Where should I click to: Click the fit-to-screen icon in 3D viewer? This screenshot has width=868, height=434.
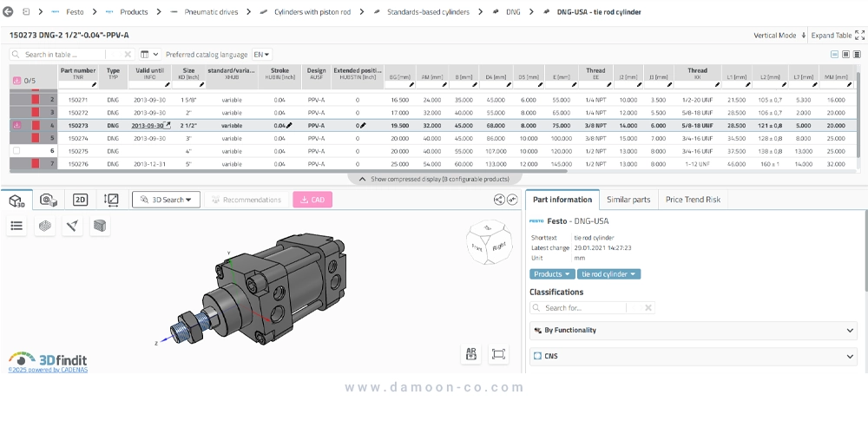point(498,353)
